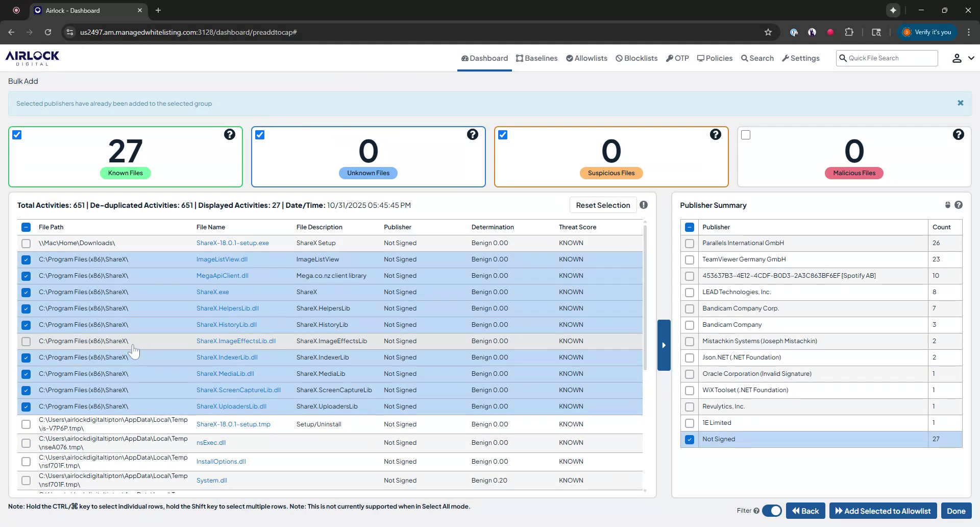Click the Filter help question icon
This screenshot has width=980, height=527.
click(756, 511)
